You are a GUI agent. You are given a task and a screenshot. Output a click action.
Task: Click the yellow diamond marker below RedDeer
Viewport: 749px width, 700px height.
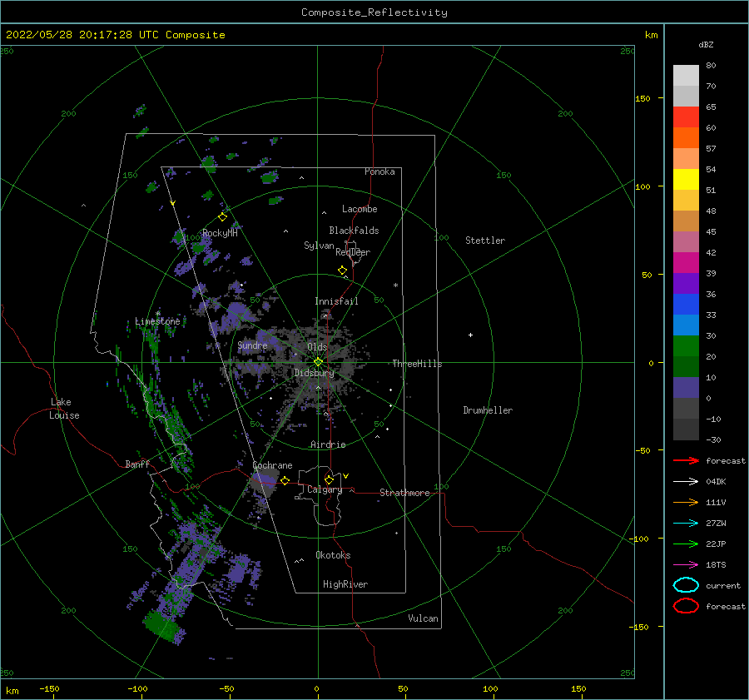pyautogui.click(x=343, y=271)
